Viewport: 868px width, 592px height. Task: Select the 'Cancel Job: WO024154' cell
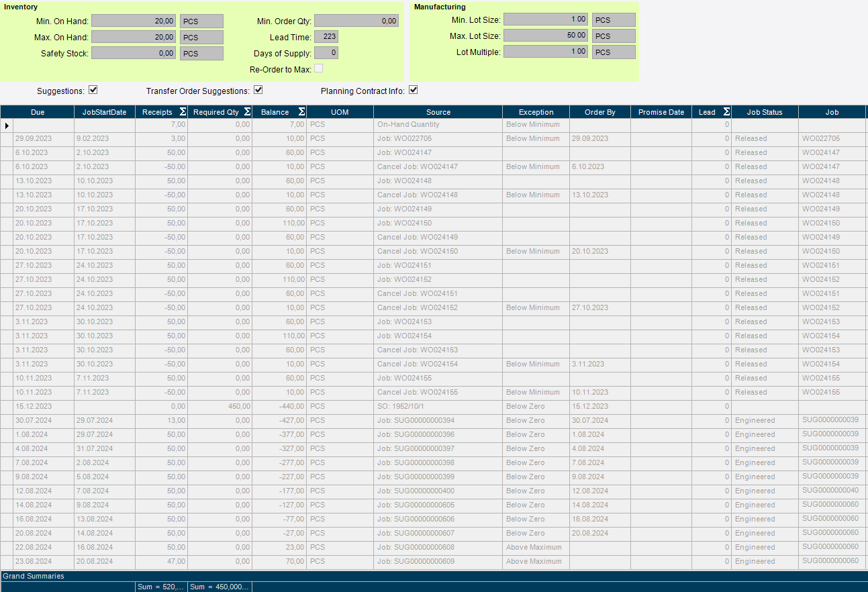click(438, 364)
